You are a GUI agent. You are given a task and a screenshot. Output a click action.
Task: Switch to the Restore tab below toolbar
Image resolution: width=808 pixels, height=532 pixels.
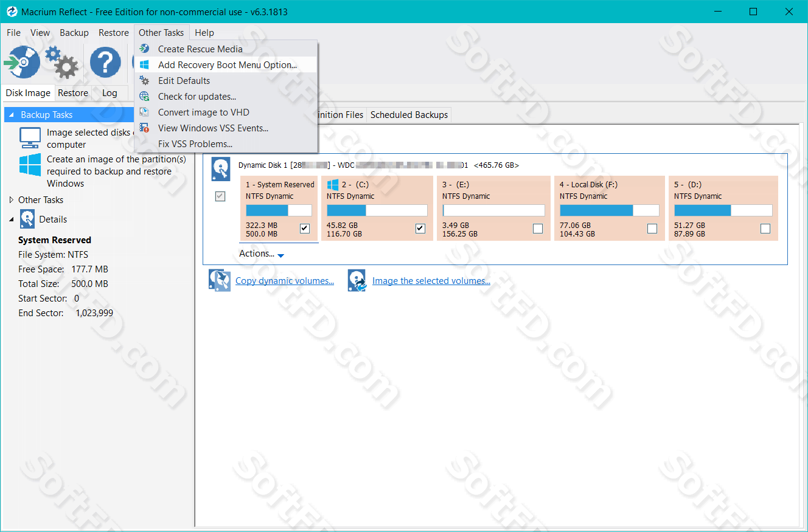(x=73, y=93)
